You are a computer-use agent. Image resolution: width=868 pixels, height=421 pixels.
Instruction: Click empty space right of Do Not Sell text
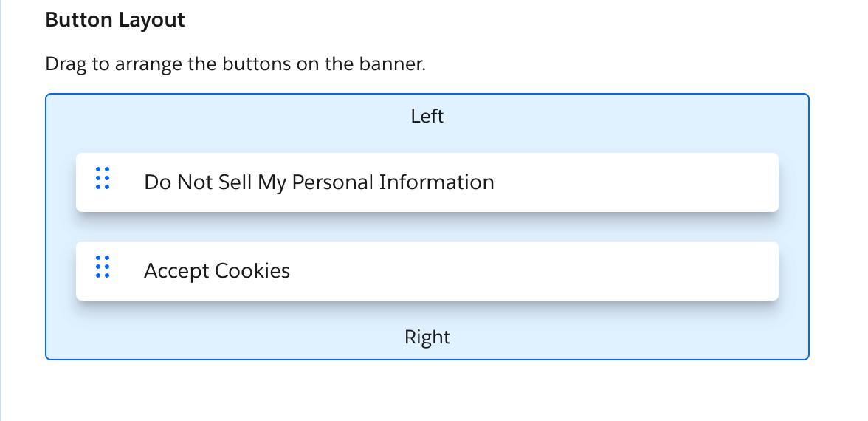click(635, 182)
